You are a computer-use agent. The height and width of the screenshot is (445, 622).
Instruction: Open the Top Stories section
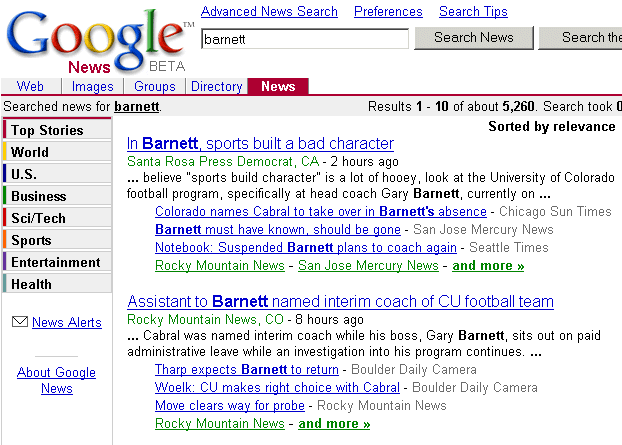[x=57, y=130]
